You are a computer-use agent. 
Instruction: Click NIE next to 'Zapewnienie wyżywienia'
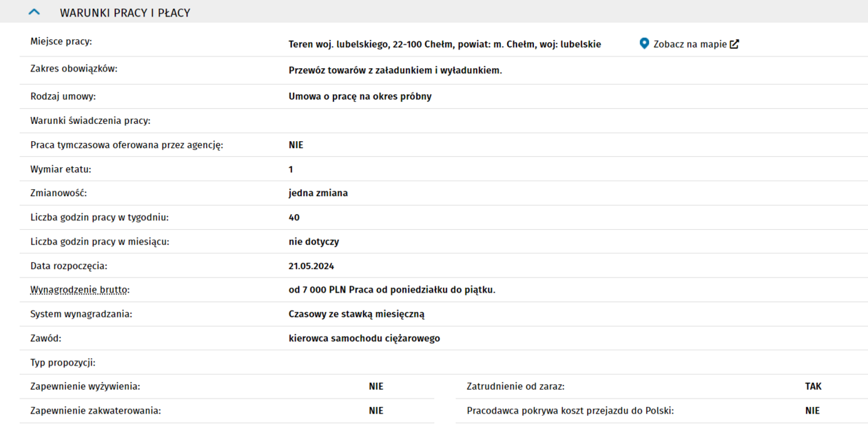click(375, 386)
